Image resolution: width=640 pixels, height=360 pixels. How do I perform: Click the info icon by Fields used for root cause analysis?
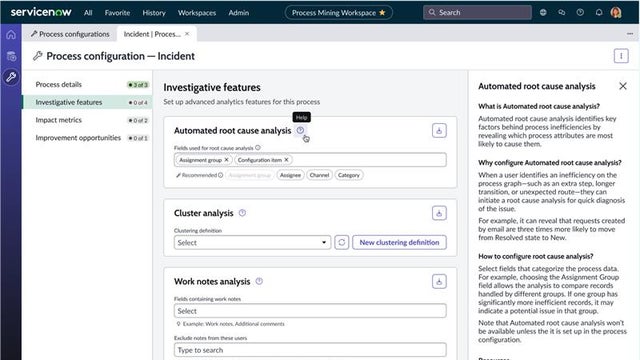(x=258, y=148)
